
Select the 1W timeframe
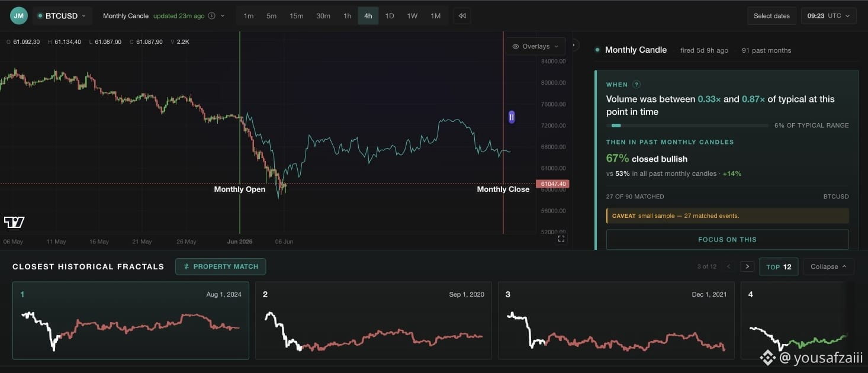(412, 16)
